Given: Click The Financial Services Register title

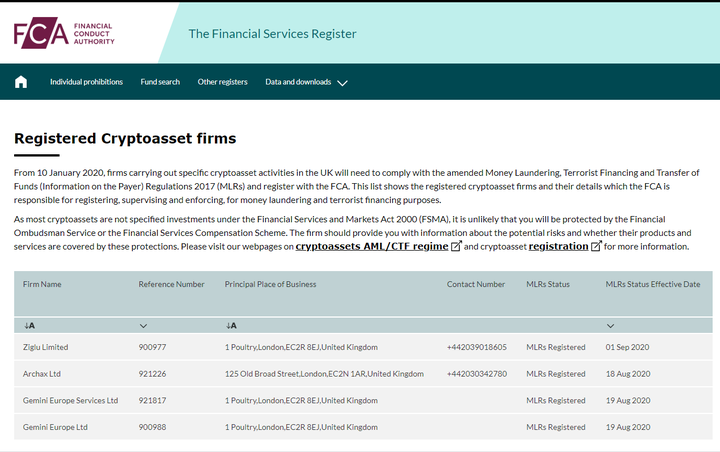Looking at the screenshot, I should [272, 34].
